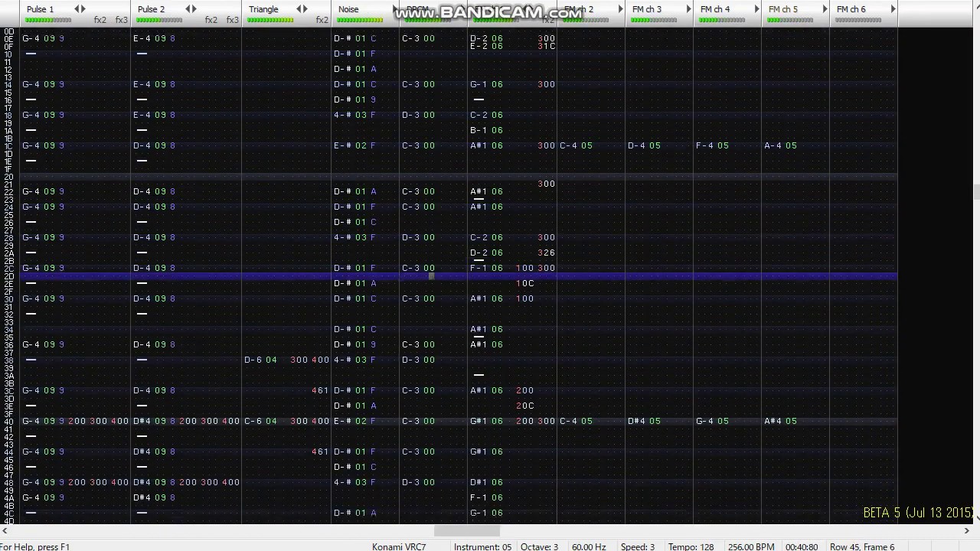Move the vertical pattern scrollbar thumb
The height and width of the screenshot is (551, 980).
[x=975, y=191]
